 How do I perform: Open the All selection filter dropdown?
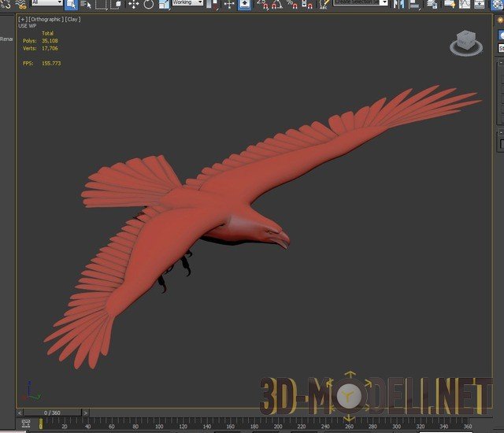[47, 3]
